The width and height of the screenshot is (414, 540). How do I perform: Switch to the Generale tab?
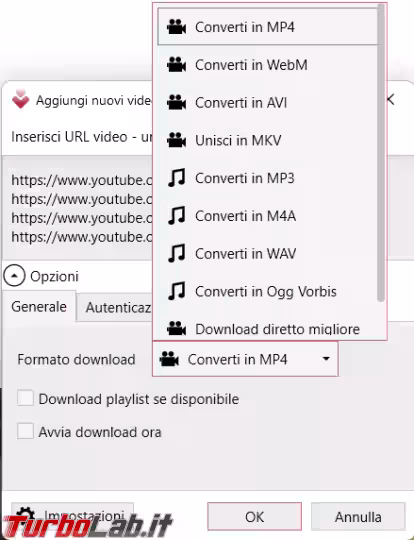click(x=39, y=307)
